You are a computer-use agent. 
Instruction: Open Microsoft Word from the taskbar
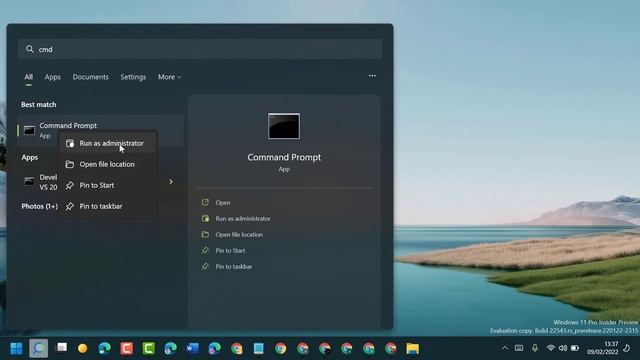click(192, 349)
